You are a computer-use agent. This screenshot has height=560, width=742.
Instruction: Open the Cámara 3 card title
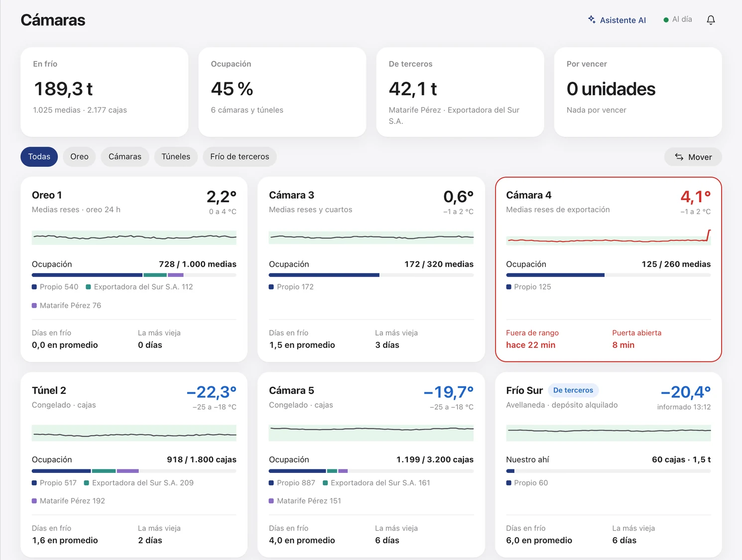pos(291,195)
